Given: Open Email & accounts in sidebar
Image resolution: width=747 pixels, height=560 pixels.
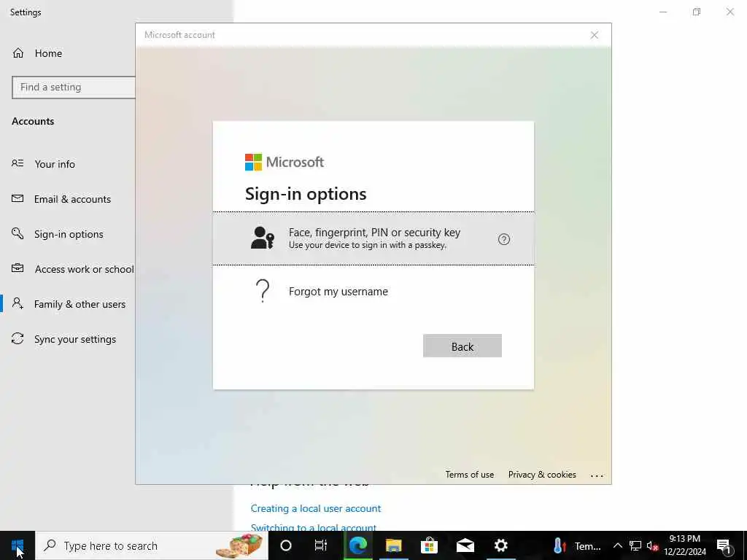Looking at the screenshot, I should click(61, 199).
